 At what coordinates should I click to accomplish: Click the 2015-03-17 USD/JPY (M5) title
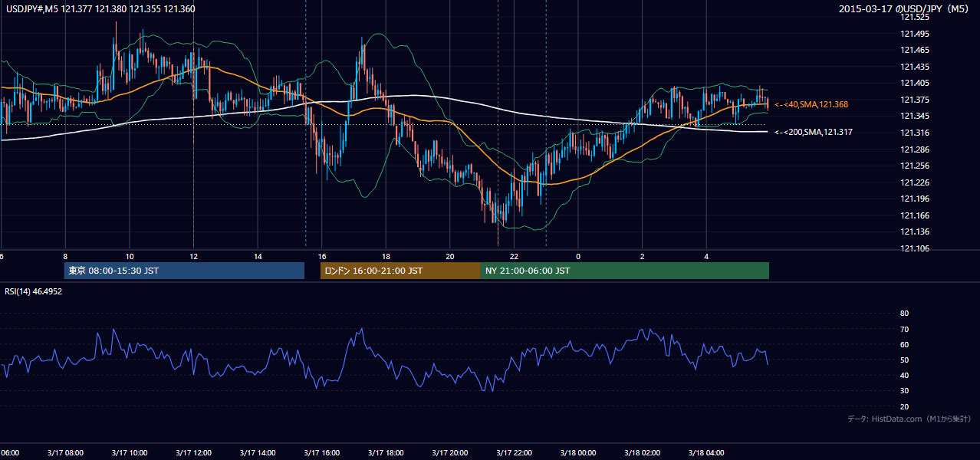(x=904, y=9)
